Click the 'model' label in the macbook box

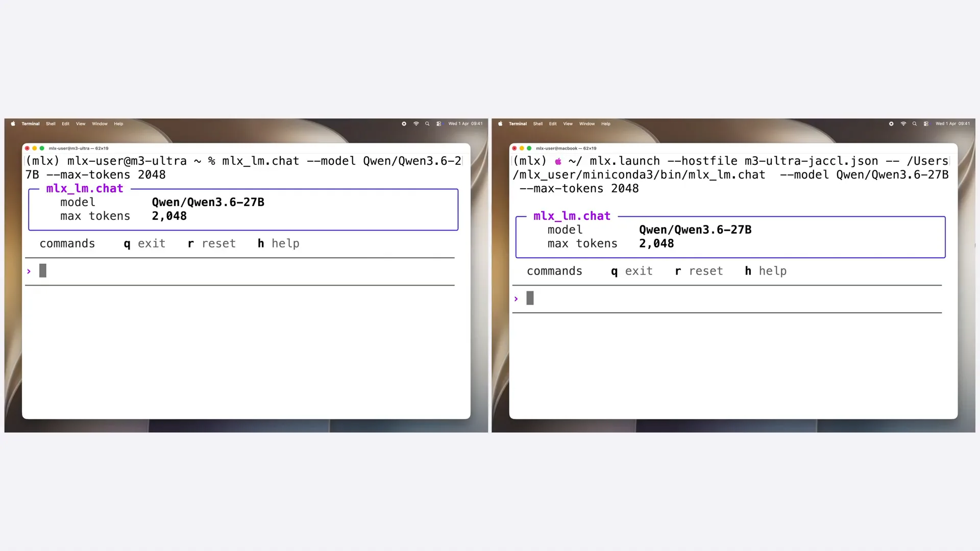click(565, 230)
